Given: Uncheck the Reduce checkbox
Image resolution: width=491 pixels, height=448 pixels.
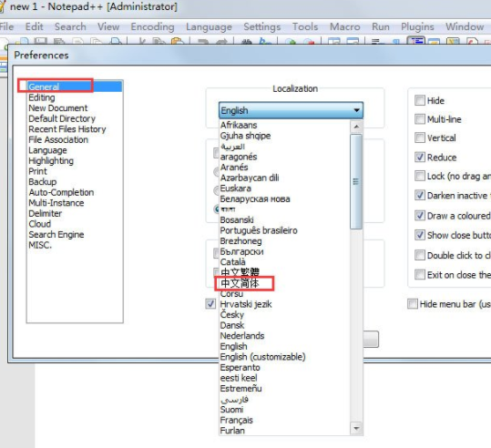Looking at the screenshot, I should (x=420, y=158).
